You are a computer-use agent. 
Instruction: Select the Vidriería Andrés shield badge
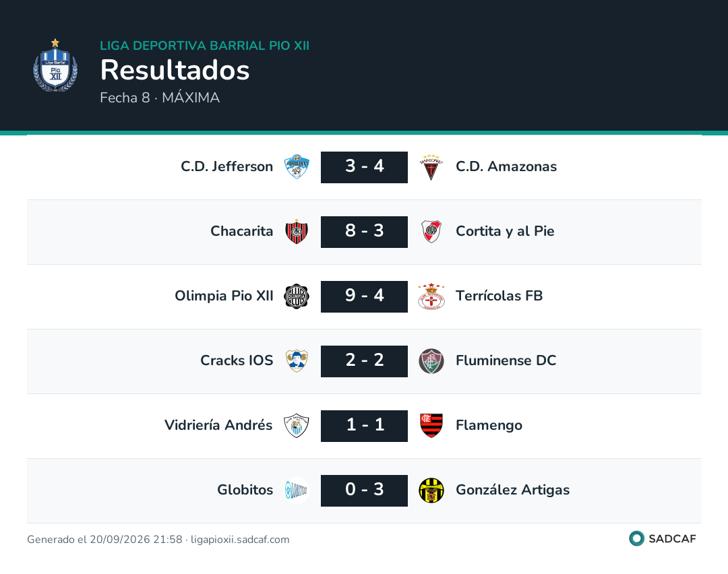pyautogui.click(x=296, y=426)
